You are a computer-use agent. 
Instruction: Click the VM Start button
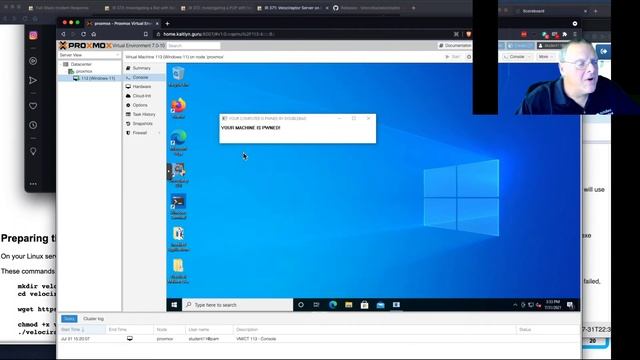coord(452,57)
